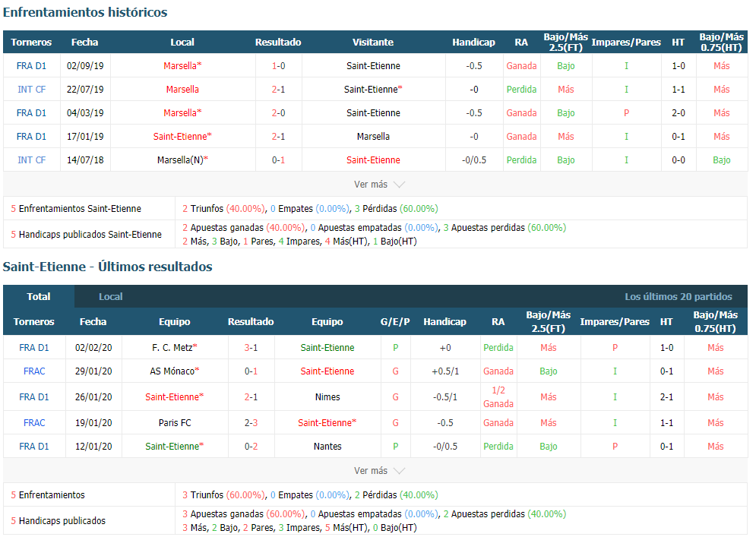Image resolution: width=756 pixels, height=537 pixels.
Task: Open FRAC tournament link for 29/01/20
Action: click(34, 371)
